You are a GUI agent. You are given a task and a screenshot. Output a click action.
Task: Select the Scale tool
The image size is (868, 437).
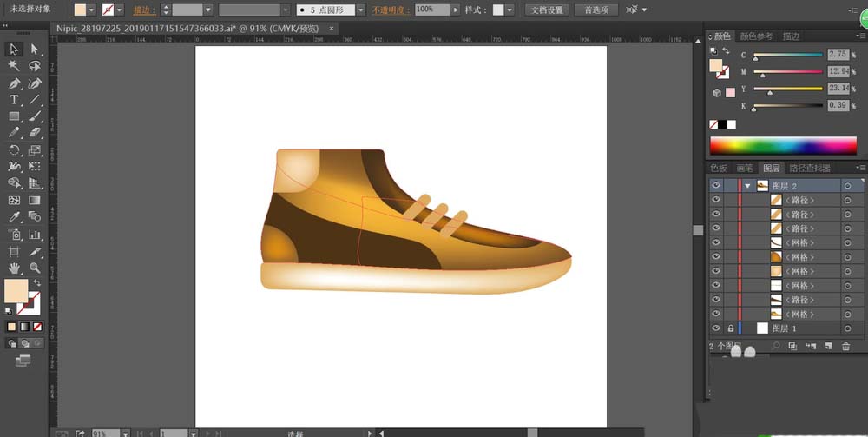tap(35, 149)
